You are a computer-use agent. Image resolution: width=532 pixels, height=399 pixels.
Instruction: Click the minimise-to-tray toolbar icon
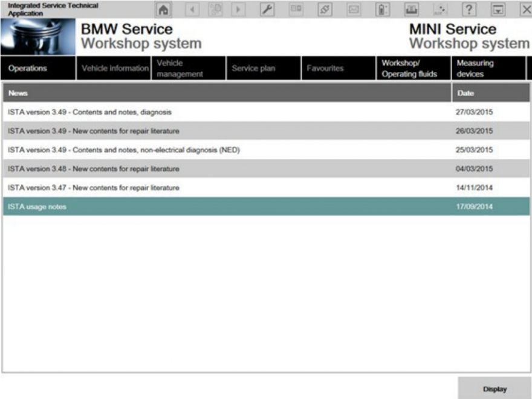coord(498,10)
